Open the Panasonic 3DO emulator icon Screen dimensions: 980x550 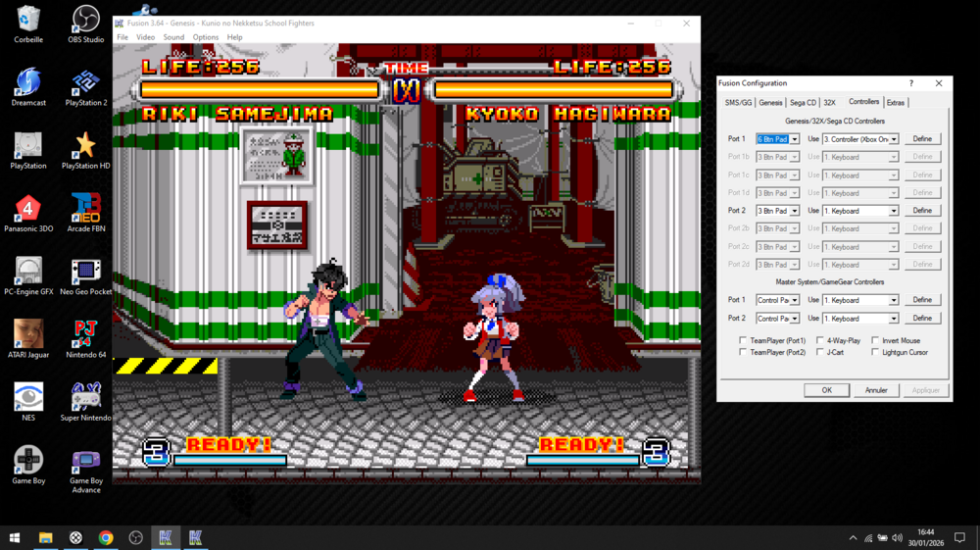point(28,210)
